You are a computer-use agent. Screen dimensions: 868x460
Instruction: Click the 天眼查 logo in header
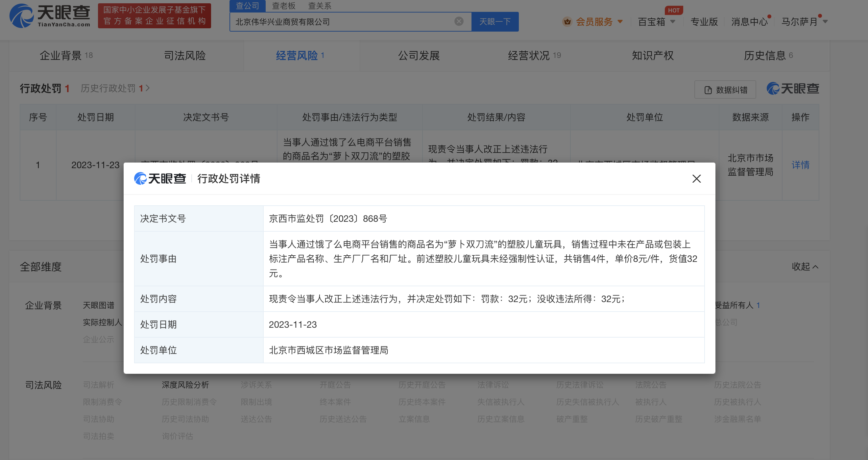coord(50,15)
